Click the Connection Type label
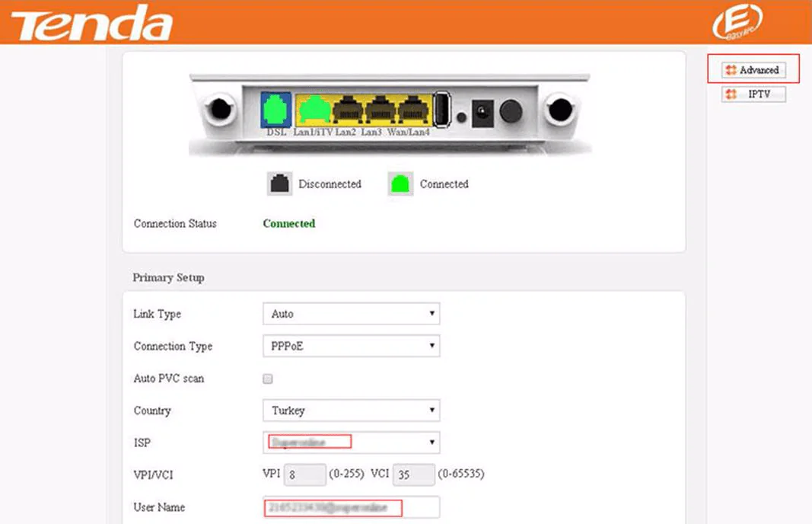The width and height of the screenshot is (812, 524). [173, 347]
